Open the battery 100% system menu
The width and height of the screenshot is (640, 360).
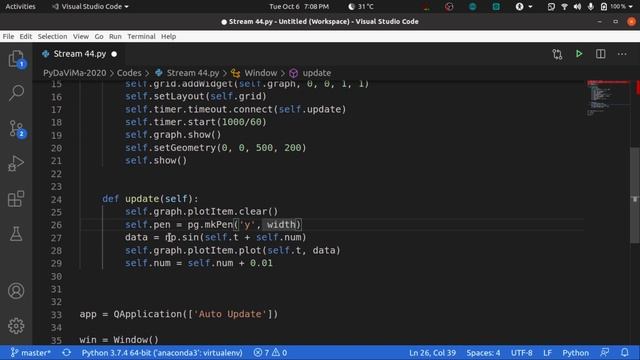(616, 7)
